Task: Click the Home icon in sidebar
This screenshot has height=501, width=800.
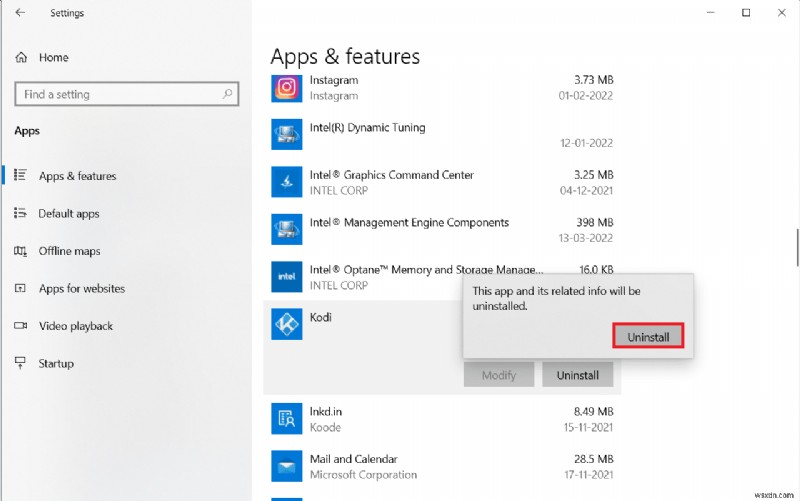Action: click(x=20, y=57)
